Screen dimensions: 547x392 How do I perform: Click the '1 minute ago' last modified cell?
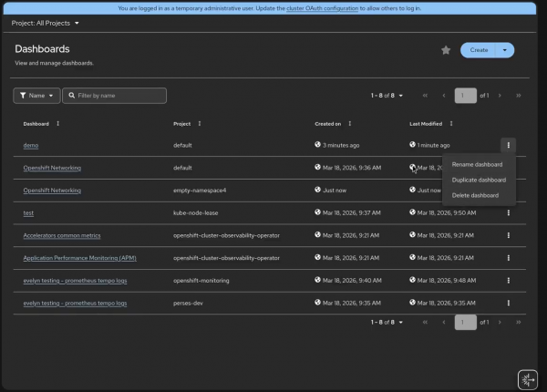tap(433, 145)
